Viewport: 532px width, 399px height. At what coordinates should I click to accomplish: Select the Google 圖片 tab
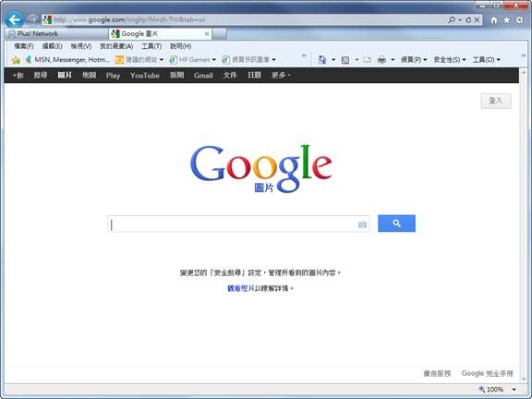[x=160, y=34]
